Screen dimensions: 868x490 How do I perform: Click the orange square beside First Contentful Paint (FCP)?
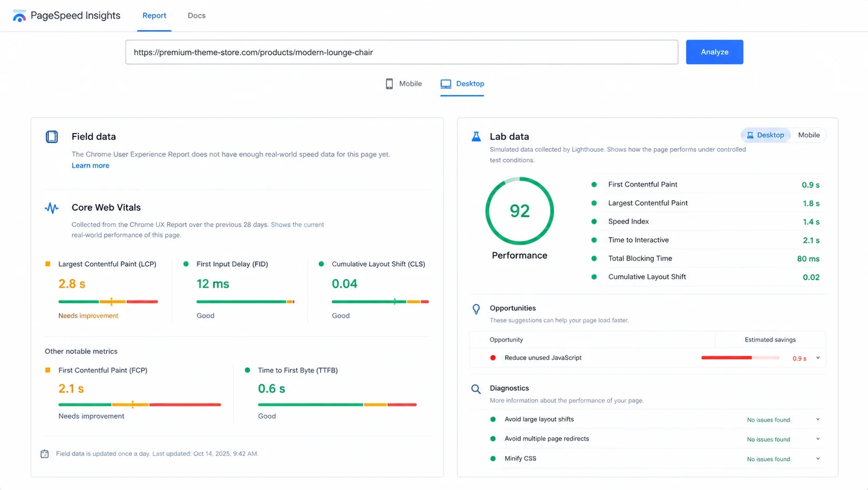48,370
